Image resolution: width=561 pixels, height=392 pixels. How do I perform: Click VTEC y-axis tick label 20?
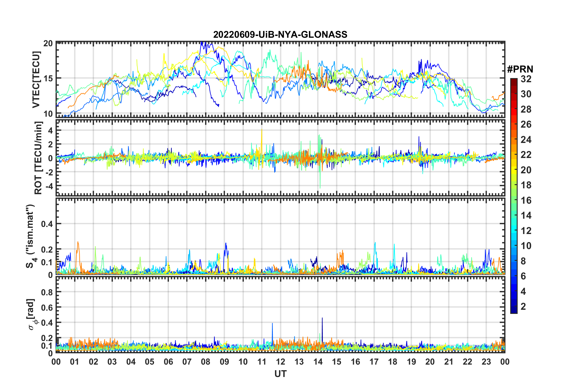(48, 44)
